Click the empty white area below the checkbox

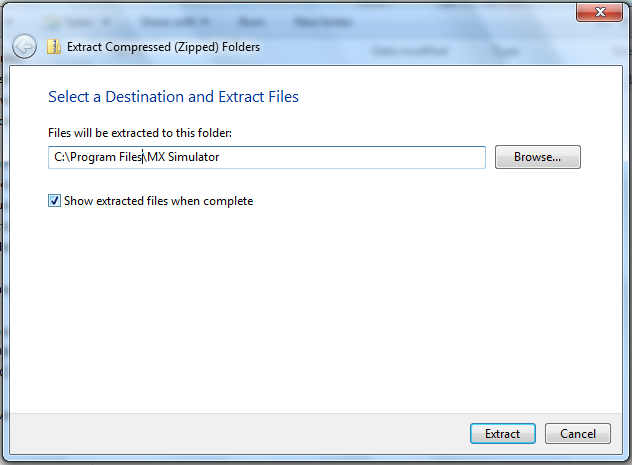(x=300, y=300)
